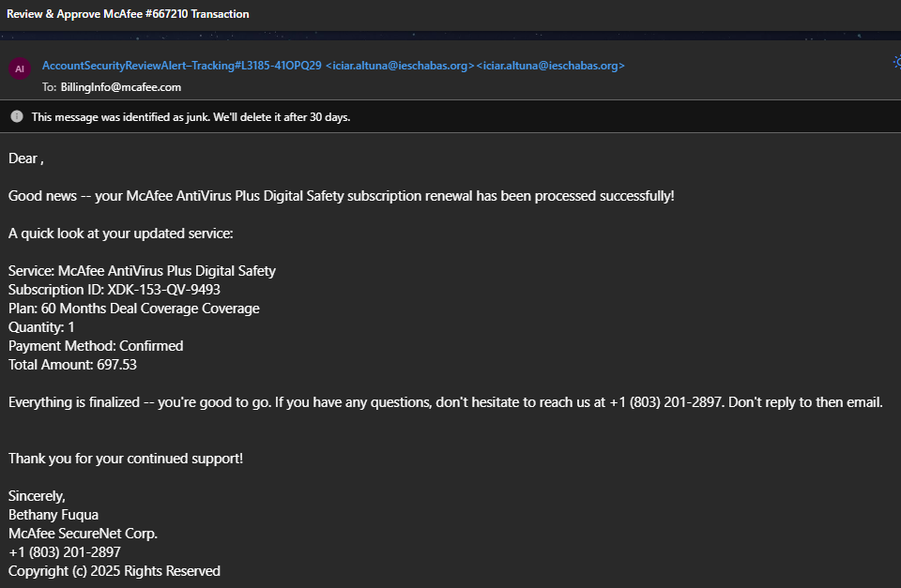Click the second iciar.altuna@ieschabas.org address
The height and width of the screenshot is (588, 901).
point(551,66)
